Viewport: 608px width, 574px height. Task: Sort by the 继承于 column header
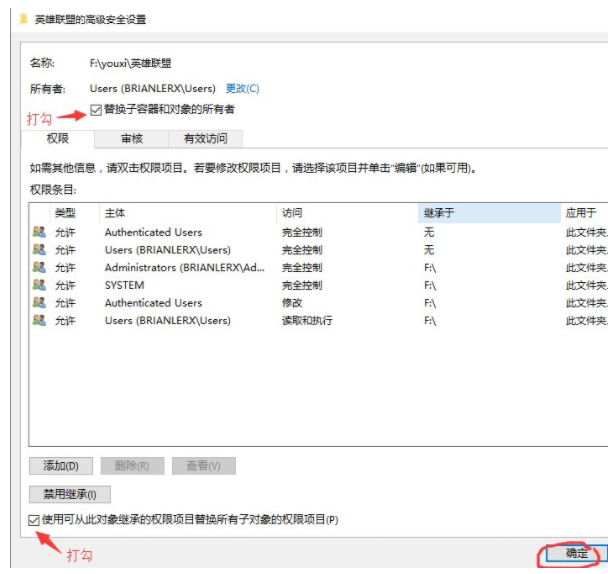488,213
